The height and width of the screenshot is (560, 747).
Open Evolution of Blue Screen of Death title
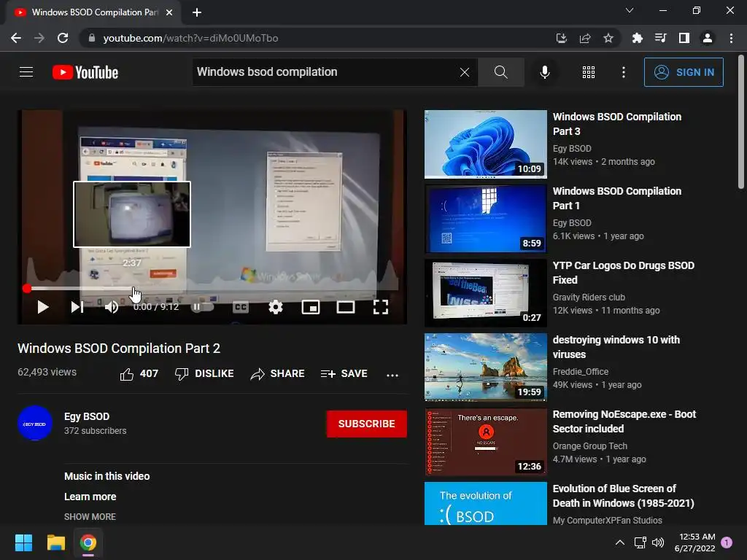[623, 496]
